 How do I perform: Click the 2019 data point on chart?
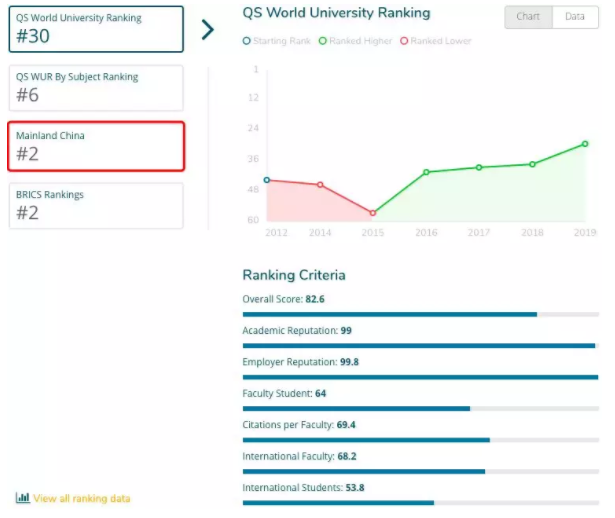coord(585,144)
